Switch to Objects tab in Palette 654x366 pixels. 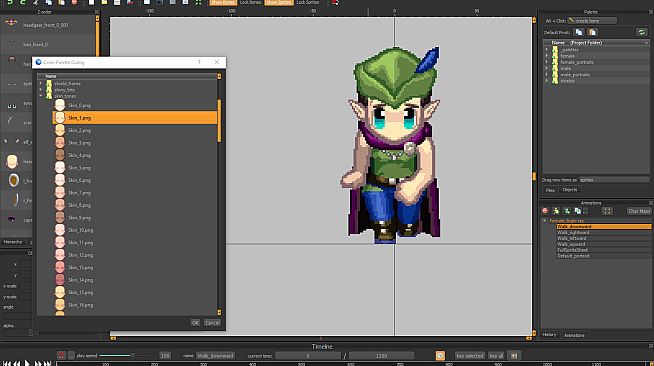[x=569, y=190]
